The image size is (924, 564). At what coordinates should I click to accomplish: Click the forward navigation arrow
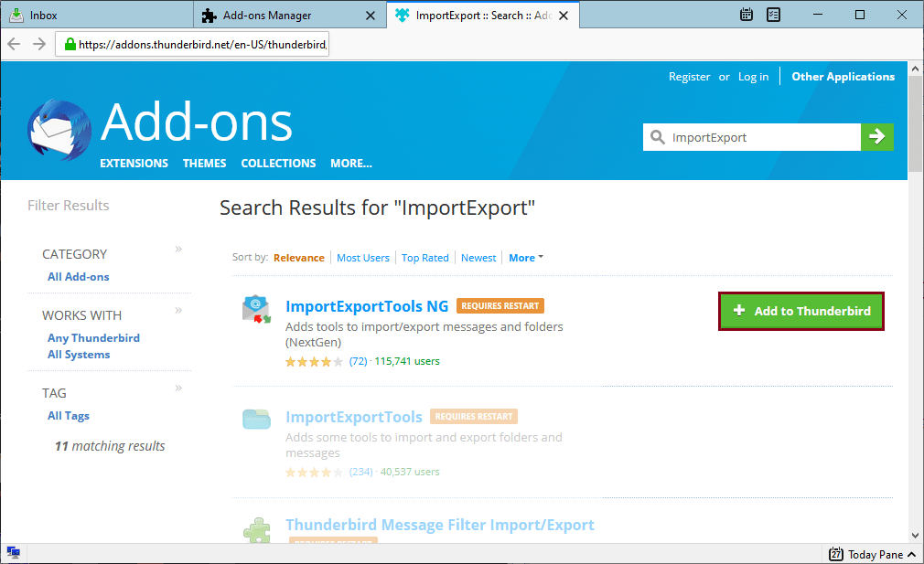tap(39, 44)
